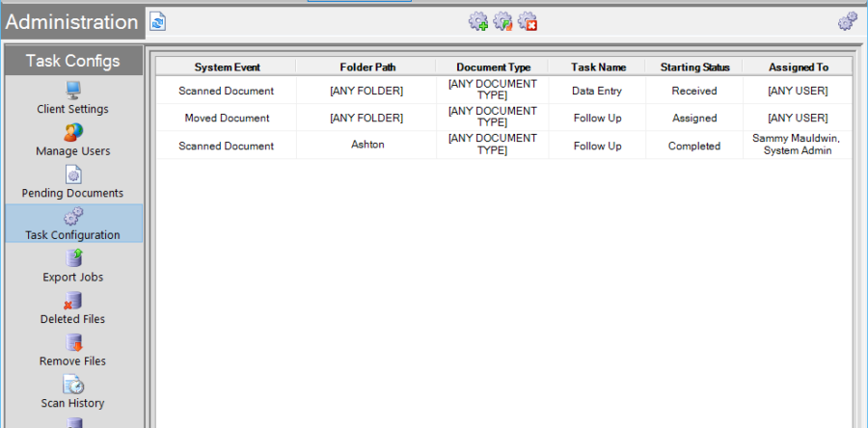Screen dimensions: 868x428
Task: Sort by the Folder Path column header
Action: [367, 67]
